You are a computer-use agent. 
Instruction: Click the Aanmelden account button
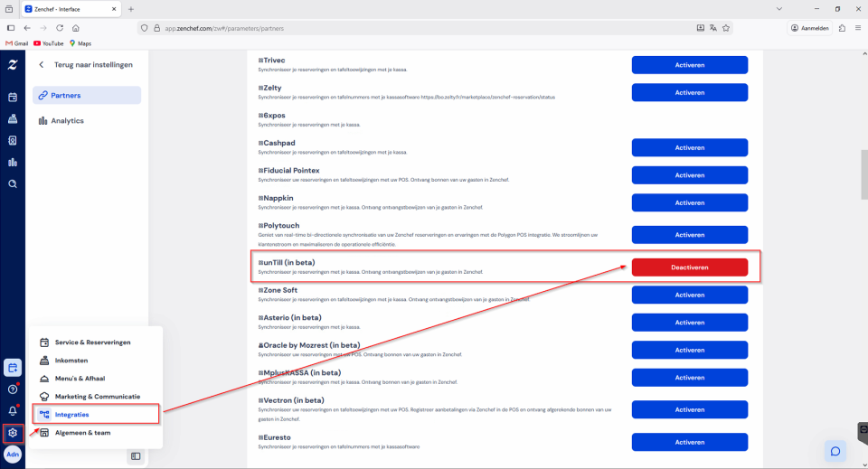pyautogui.click(x=810, y=28)
